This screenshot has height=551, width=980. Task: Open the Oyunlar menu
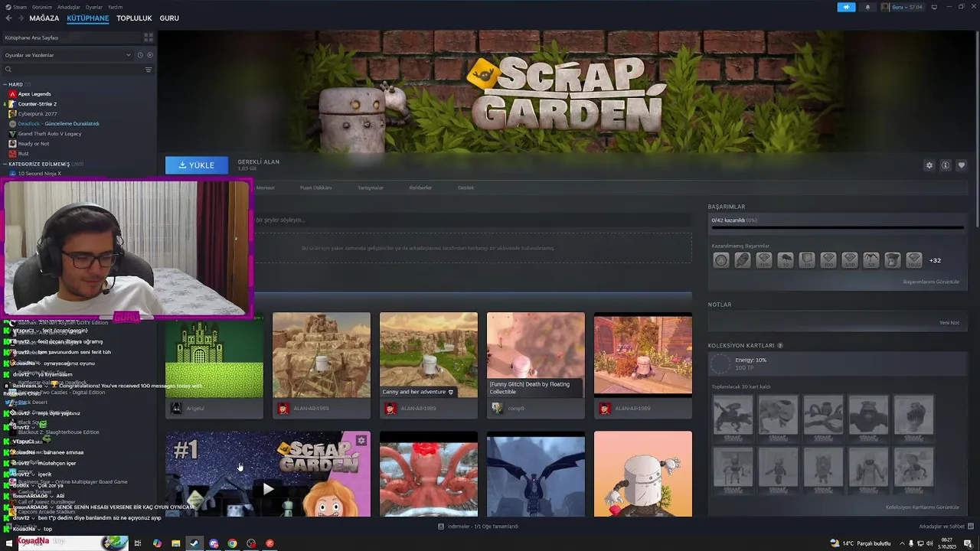click(94, 7)
